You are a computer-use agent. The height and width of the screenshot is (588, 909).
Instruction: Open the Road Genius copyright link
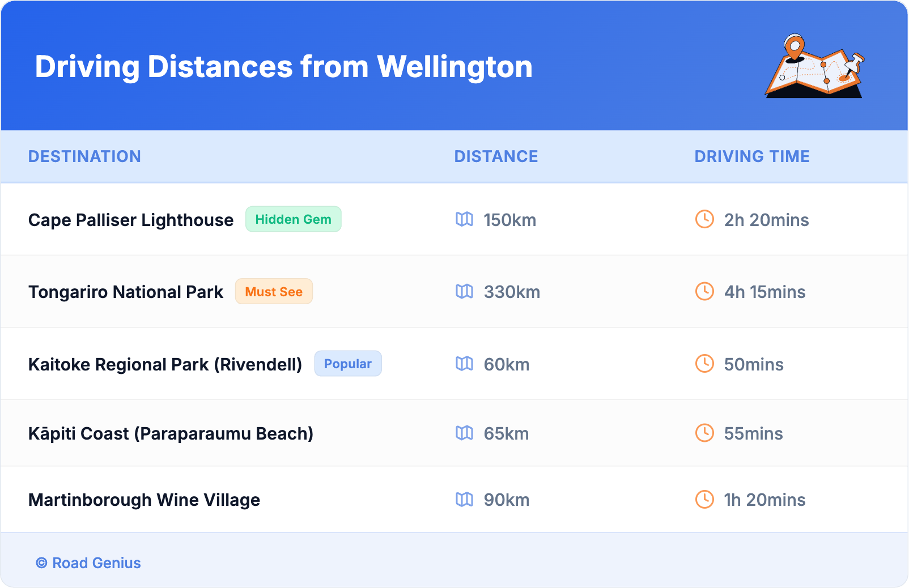coord(89,563)
